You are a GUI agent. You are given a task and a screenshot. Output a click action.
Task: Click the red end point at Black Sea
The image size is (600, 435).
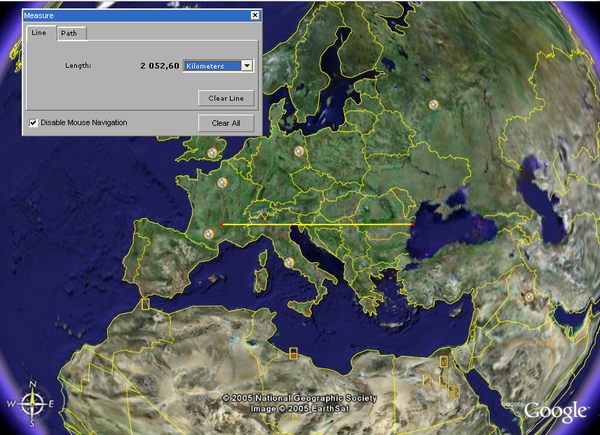pos(412,225)
